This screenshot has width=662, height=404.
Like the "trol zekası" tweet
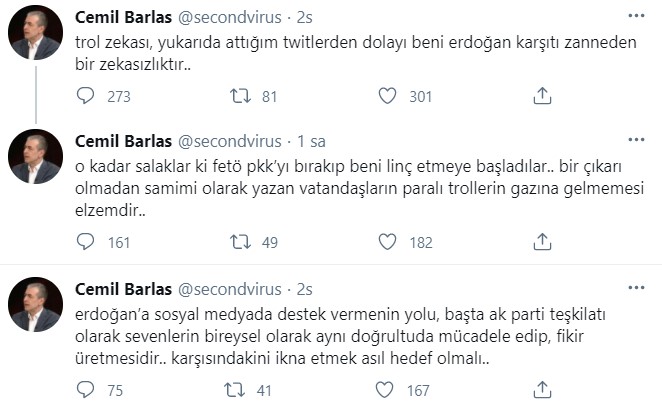389,96
